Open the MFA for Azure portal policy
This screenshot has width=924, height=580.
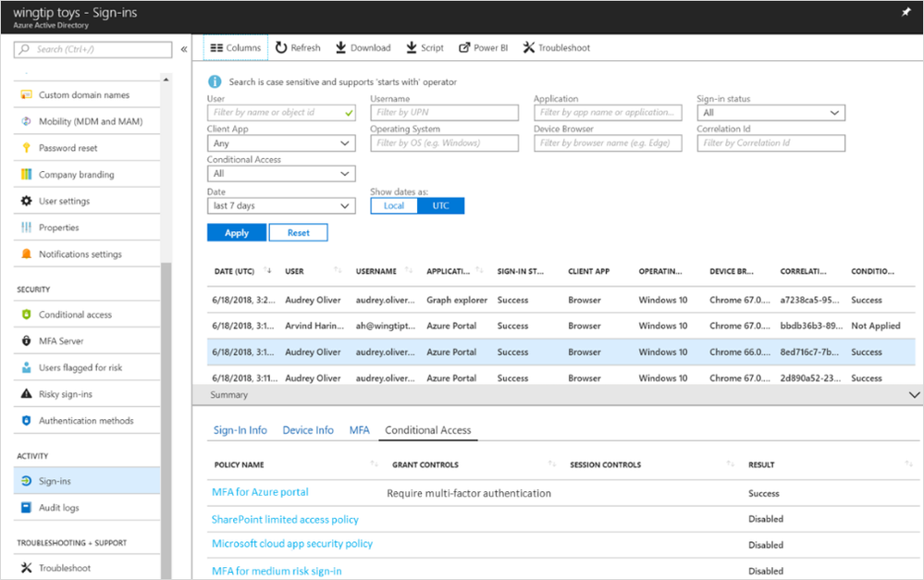click(x=260, y=492)
